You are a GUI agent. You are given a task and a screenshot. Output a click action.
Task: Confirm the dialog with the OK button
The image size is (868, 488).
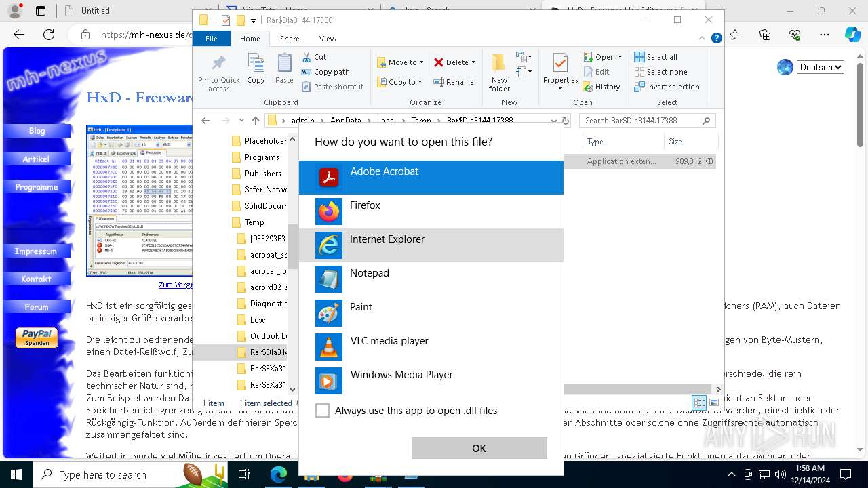pyautogui.click(x=479, y=448)
